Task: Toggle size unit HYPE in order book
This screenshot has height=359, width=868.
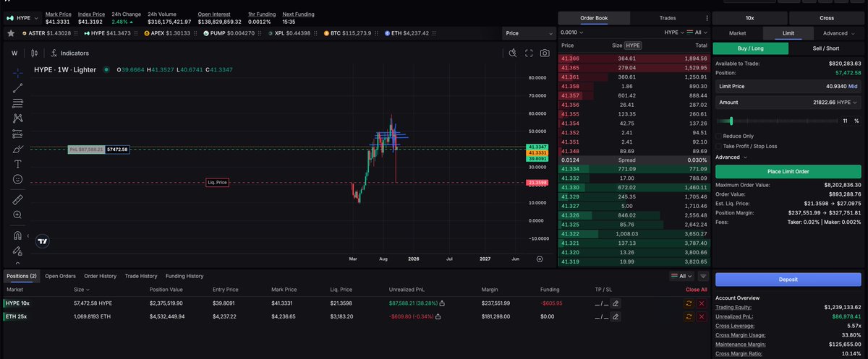Action: click(633, 45)
